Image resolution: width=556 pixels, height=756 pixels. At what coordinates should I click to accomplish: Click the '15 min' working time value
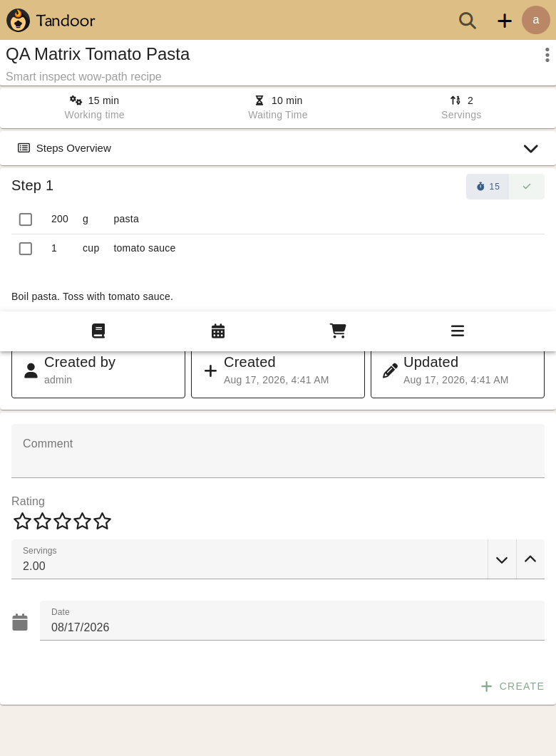103,100
